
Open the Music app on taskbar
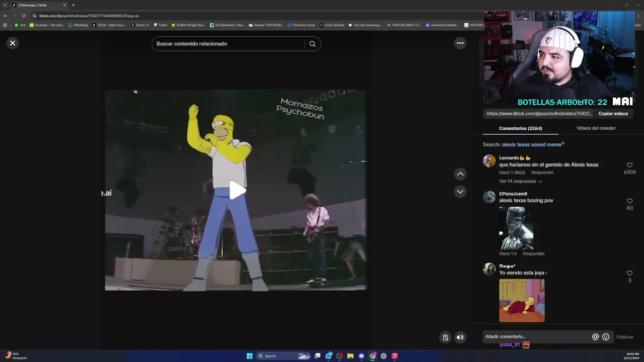394,356
